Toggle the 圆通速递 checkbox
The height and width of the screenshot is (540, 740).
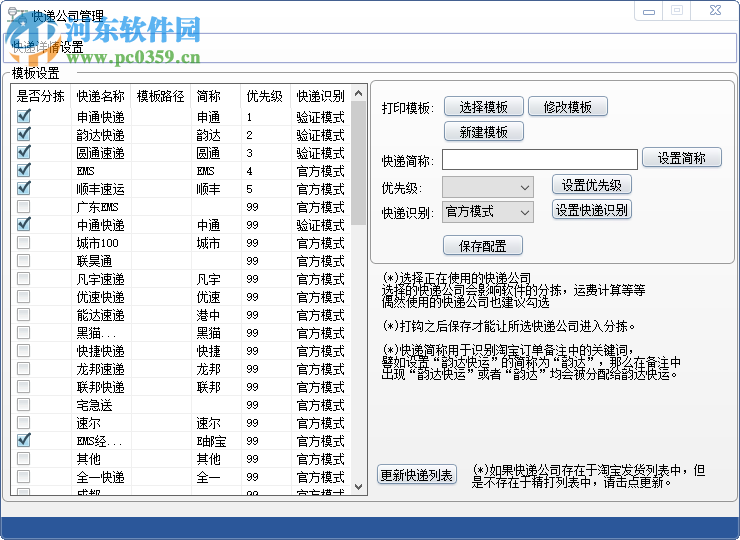click(24, 152)
